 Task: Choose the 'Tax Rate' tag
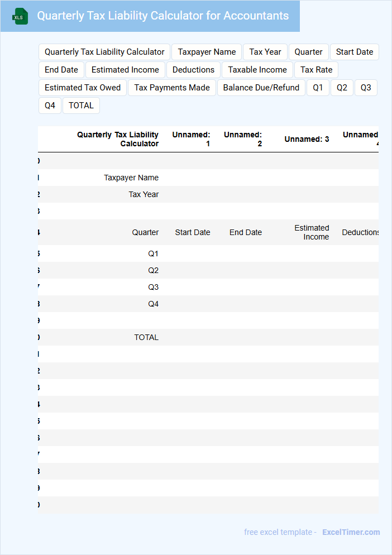tap(316, 70)
